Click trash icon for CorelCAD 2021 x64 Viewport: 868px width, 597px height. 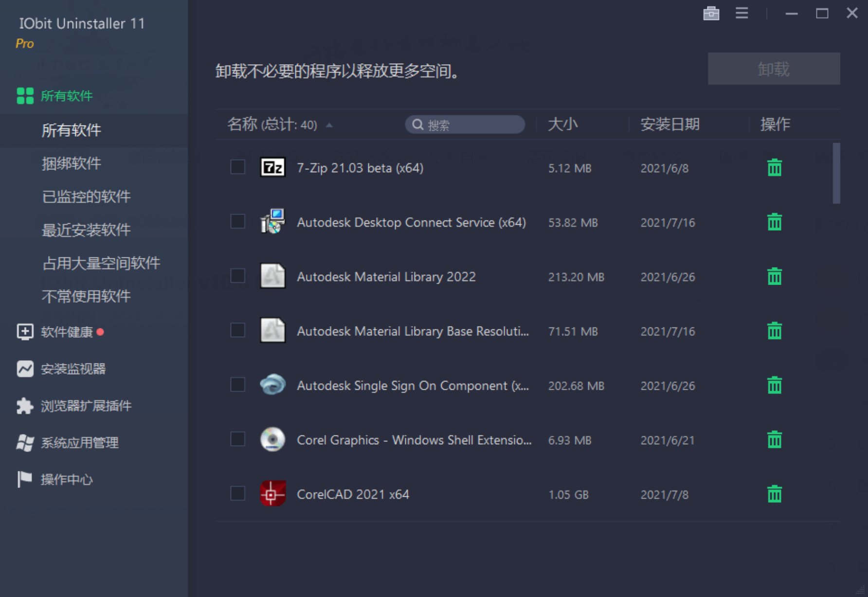[774, 494]
